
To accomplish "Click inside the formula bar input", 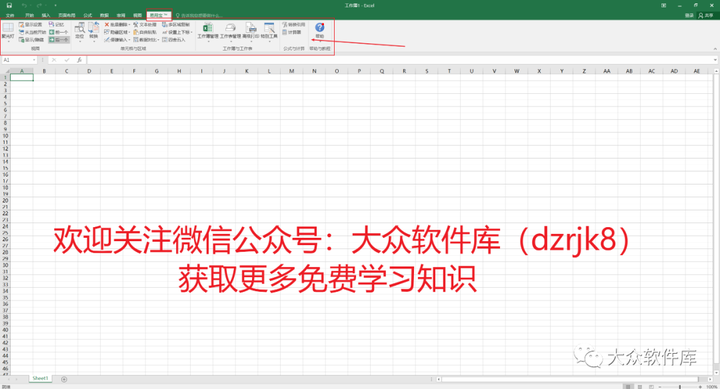I will pyautogui.click(x=399, y=60).
